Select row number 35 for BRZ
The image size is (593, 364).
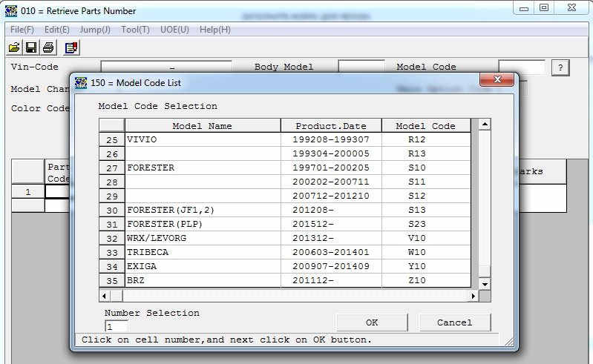coord(112,281)
